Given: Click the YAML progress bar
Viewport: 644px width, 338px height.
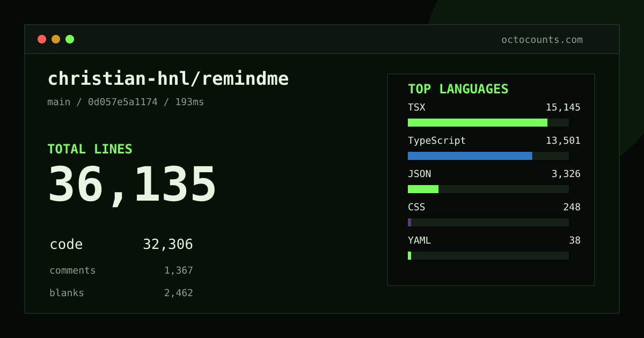Looking at the screenshot, I should tap(488, 255).
